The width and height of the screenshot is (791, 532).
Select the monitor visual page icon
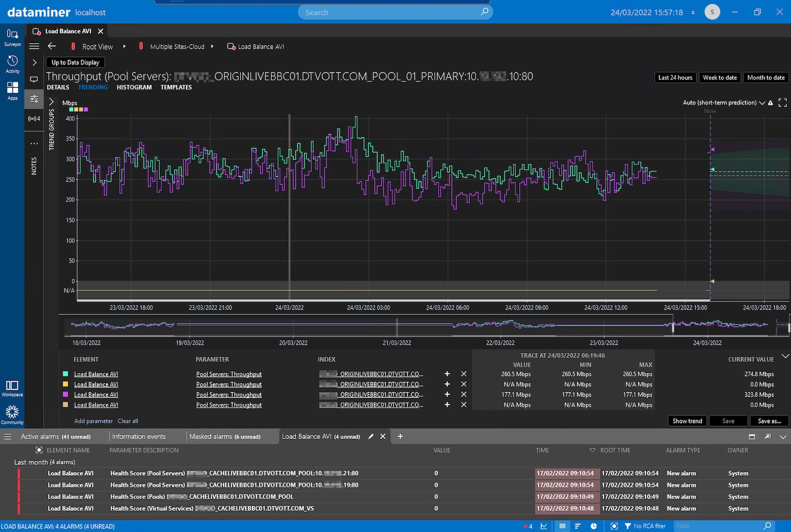pos(34,79)
